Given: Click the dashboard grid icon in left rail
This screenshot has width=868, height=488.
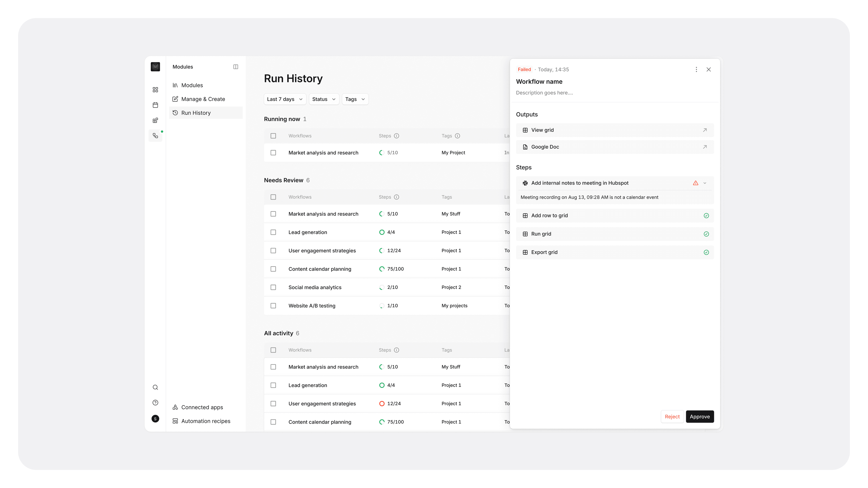Looking at the screenshot, I should (155, 90).
